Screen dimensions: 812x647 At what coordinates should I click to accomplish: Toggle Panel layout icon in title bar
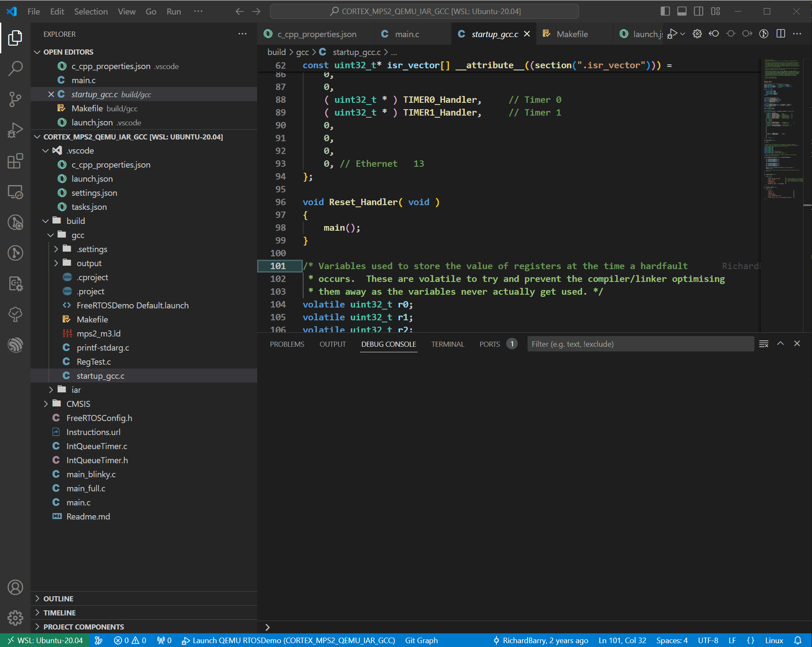tap(682, 12)
